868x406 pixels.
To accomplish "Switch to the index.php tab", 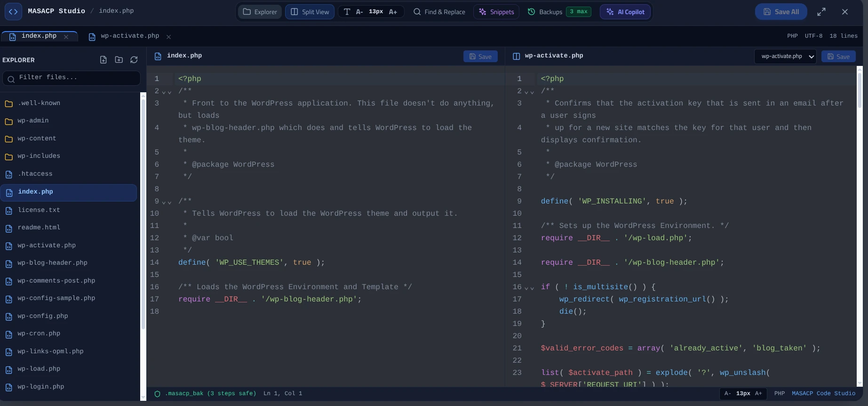I will tap(39, 36).
